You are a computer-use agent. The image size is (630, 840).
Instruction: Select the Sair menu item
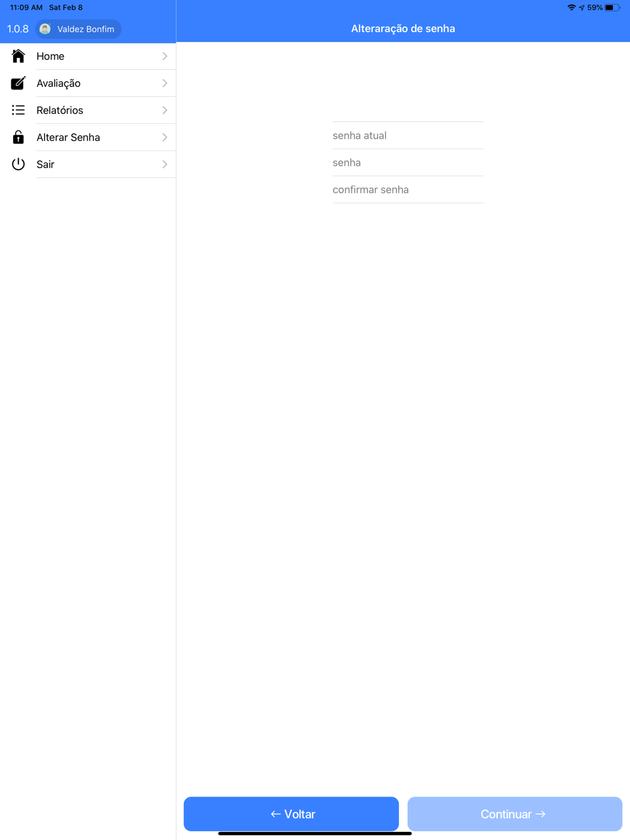(x=88, y=164)
